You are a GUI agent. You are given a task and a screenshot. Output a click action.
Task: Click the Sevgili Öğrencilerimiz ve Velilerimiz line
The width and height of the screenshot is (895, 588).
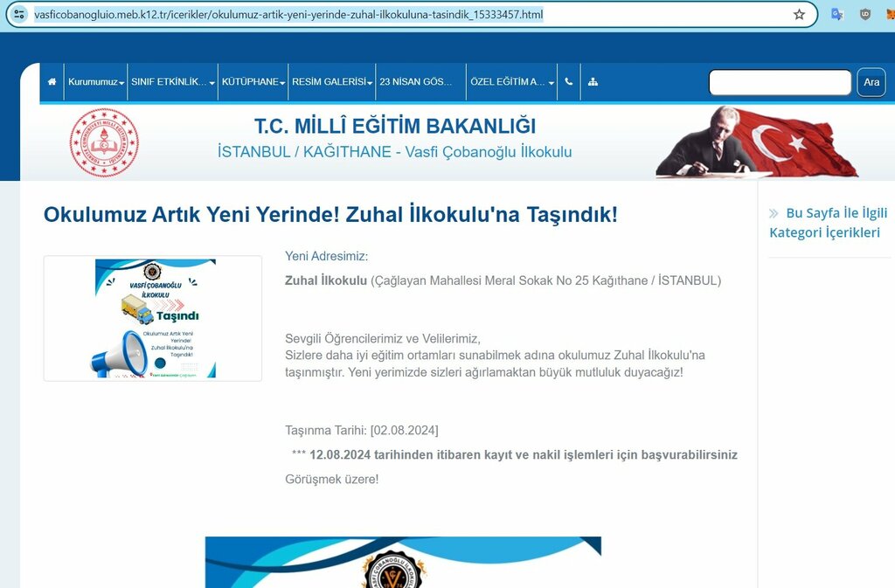[x=383, y=339]
